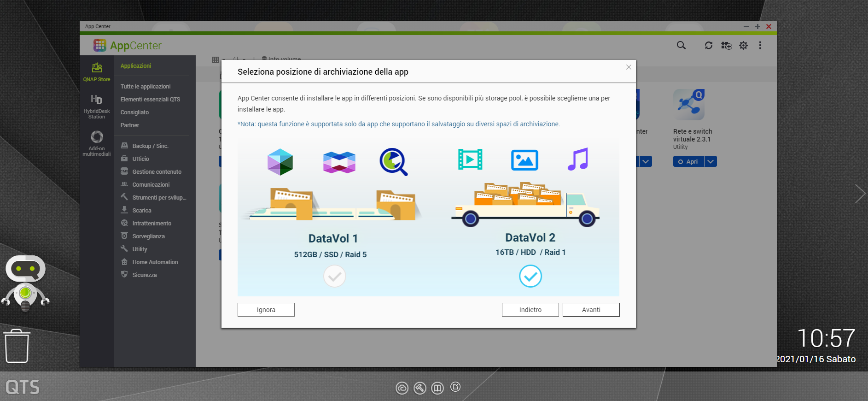Click the AppCenter logo icon
Screen dimensions: 868x401
coord(100,45)
